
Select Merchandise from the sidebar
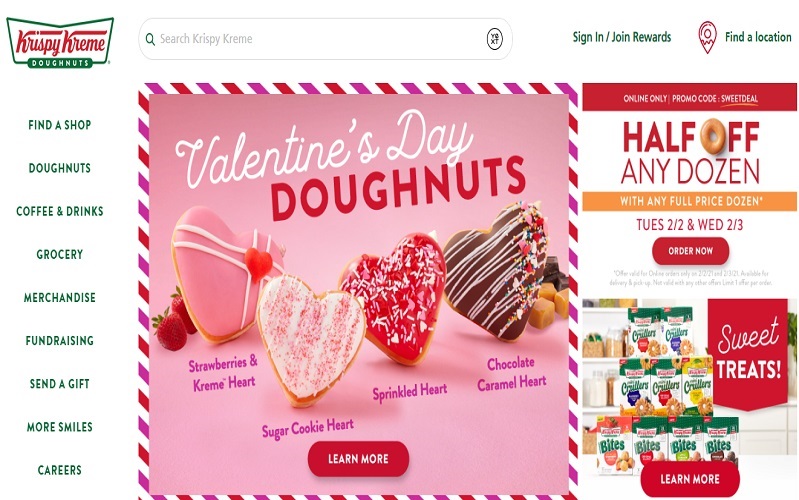pyautogui.click(x=60, y=298)
